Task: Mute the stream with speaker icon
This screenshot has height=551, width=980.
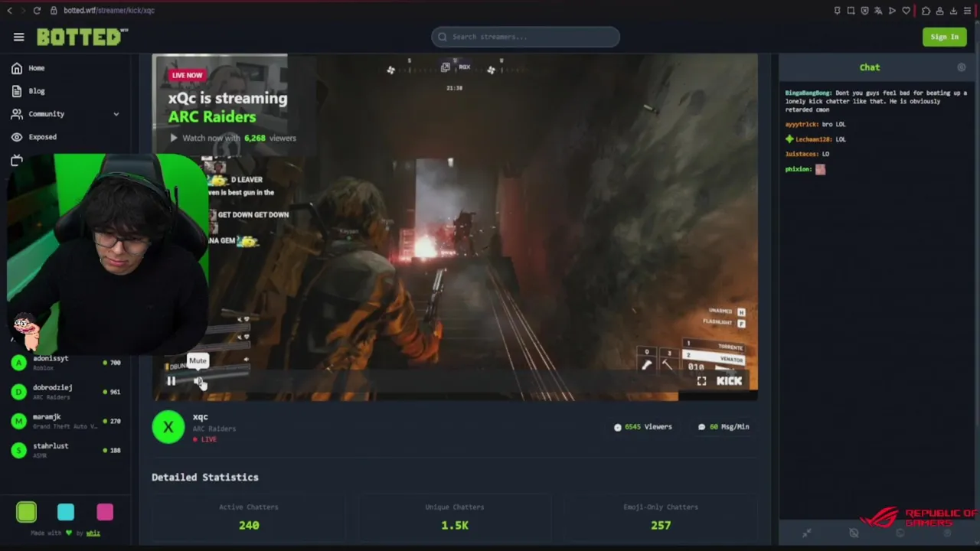Action: [x=198, y=381]
